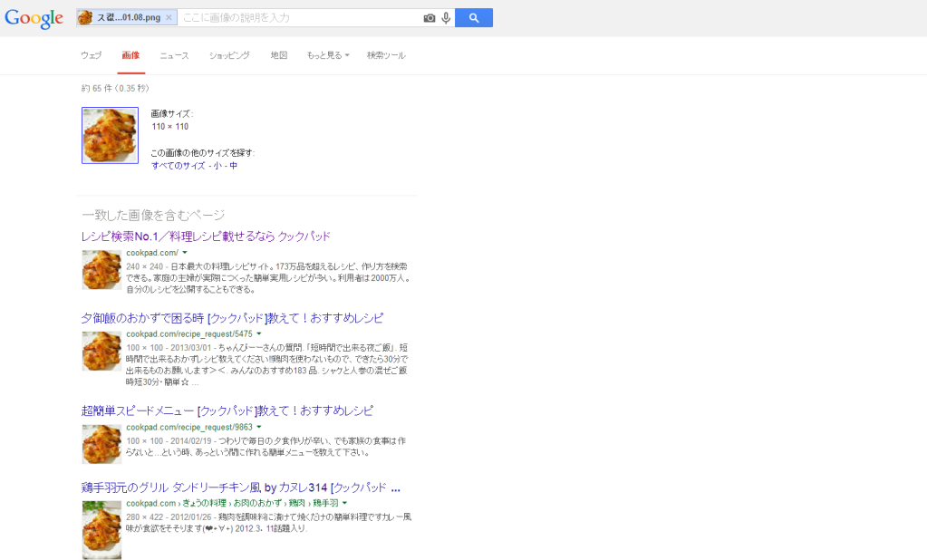
Task: Click the blue search magnifier button
Action: [x=474, y=18]
